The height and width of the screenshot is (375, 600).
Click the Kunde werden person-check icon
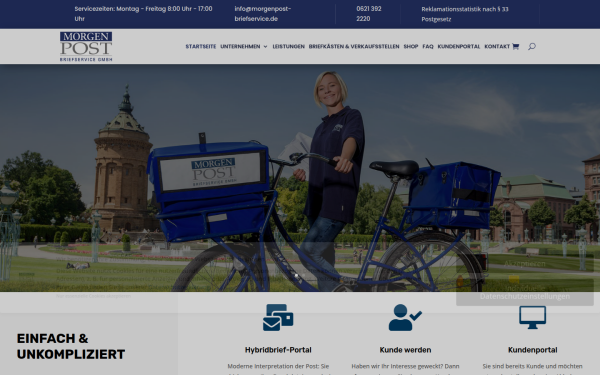pyautogui.click(x=405, y=317)
